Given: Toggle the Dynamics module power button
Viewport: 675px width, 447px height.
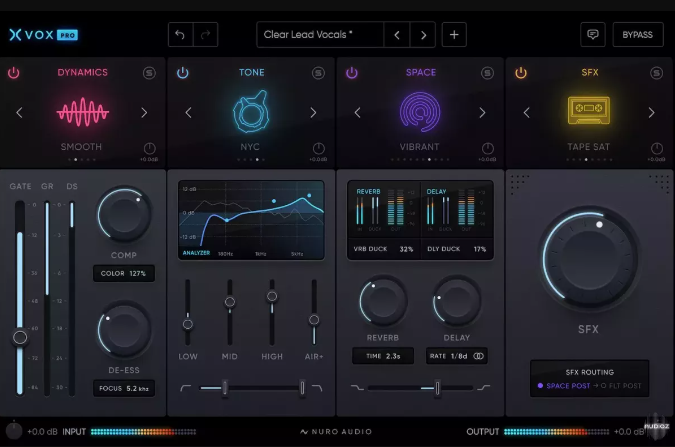Looking at the screenshot, I should (14, 73).
